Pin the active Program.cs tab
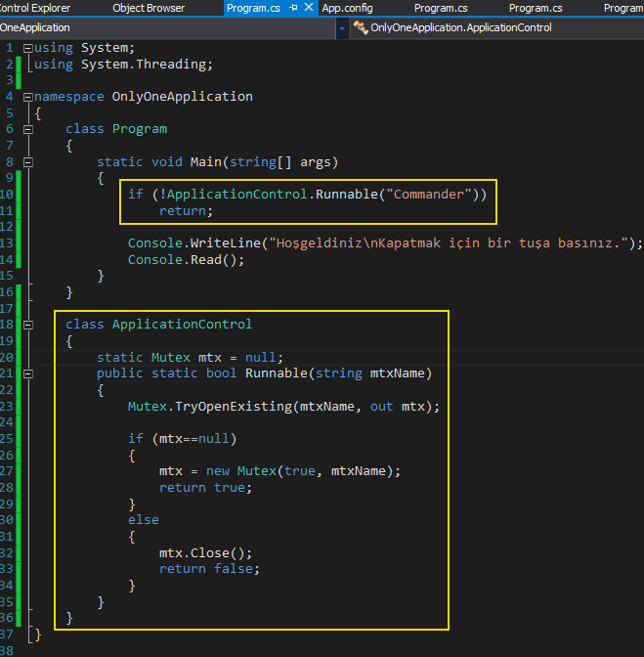Screen dimensions: 644x657 (293, 8)
